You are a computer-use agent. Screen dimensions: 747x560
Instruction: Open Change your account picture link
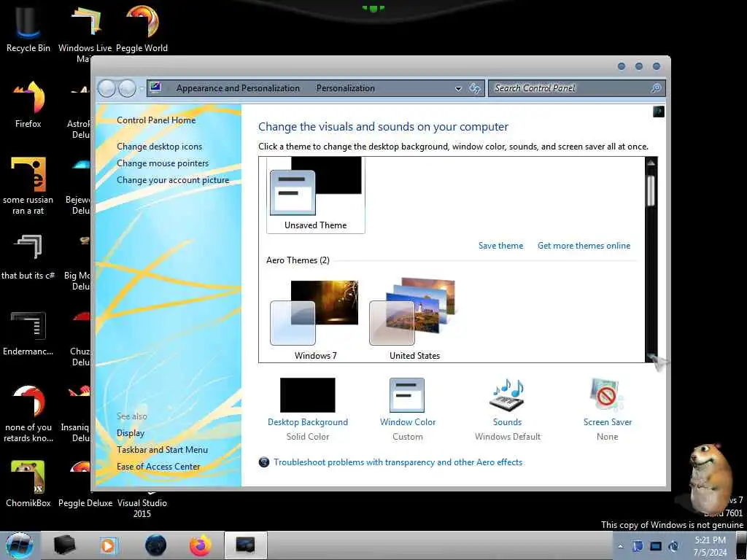coord(173,180)
